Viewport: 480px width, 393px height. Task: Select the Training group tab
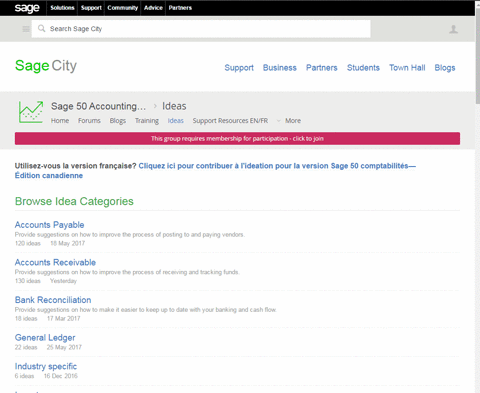147,121
